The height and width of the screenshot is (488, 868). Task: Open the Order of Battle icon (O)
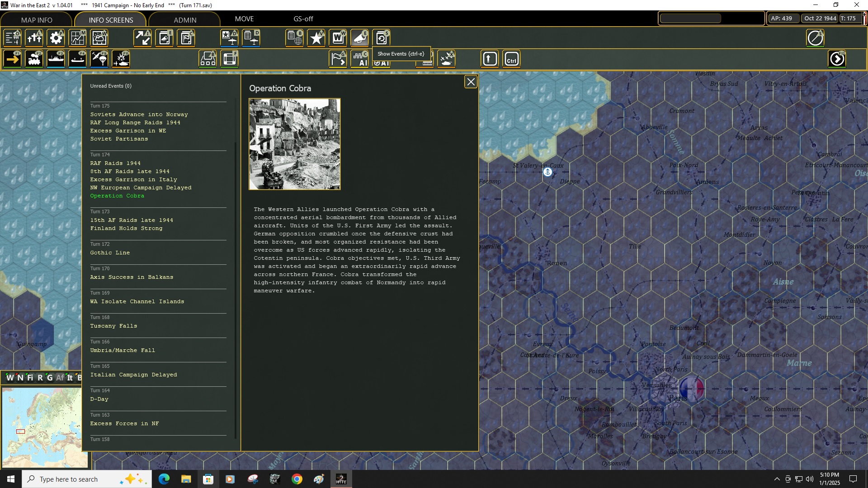click(x=13, y=38)
